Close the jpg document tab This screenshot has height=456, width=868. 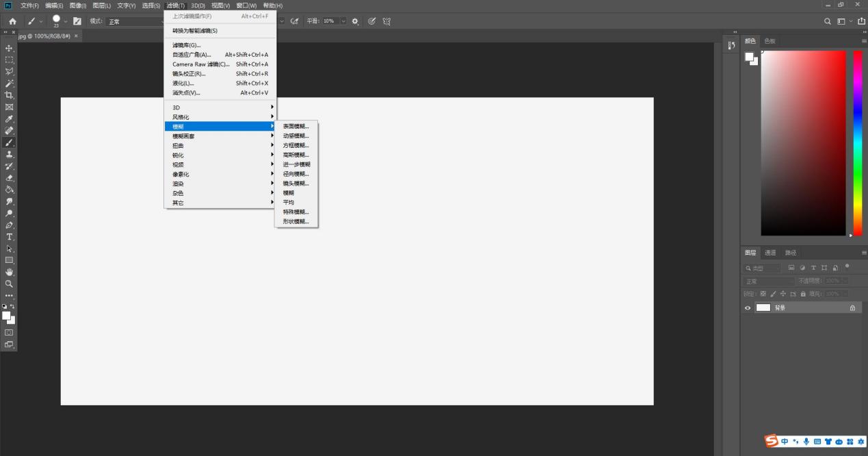[x=76, y=36]
